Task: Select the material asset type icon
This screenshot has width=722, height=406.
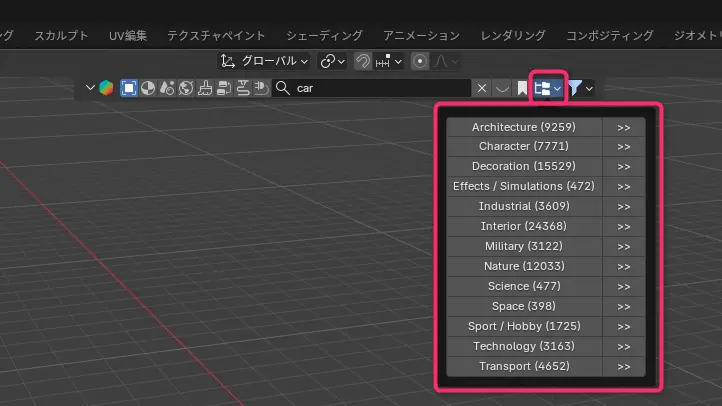Action: (x=148, y=88)
